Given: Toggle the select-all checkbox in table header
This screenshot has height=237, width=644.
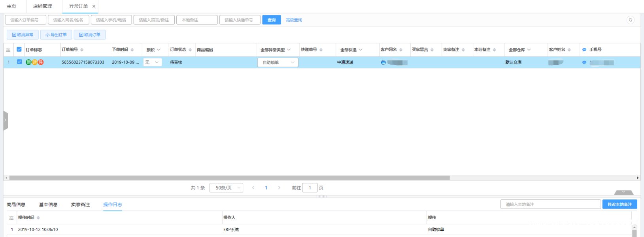Looking at the screenshot, I should pos(19,49).
